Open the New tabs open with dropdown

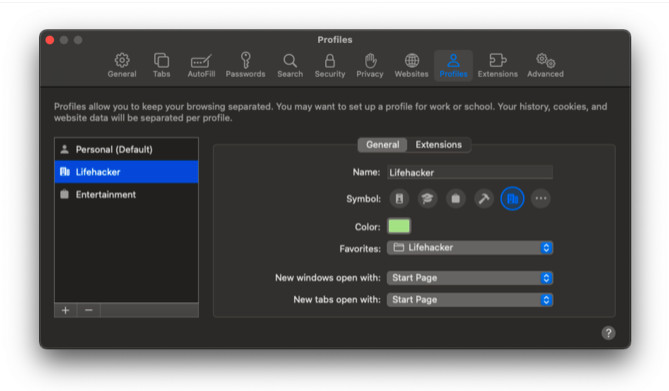(x=470, y=300)
